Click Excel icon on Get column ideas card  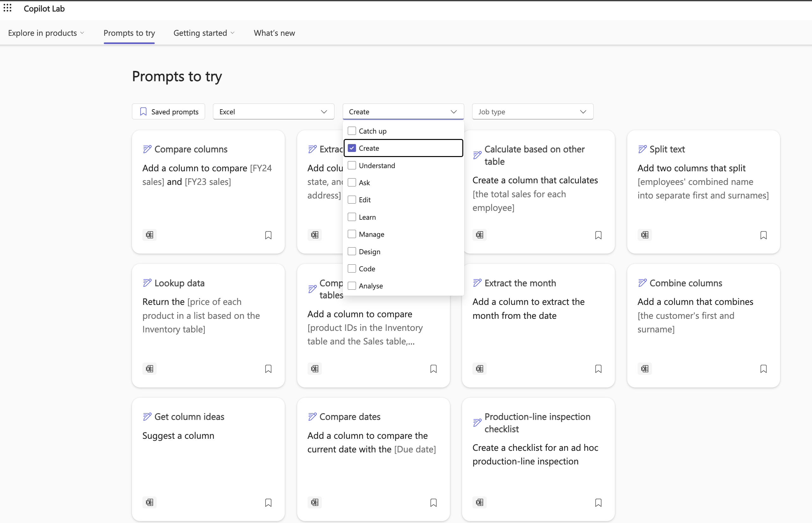pos(149,502)
